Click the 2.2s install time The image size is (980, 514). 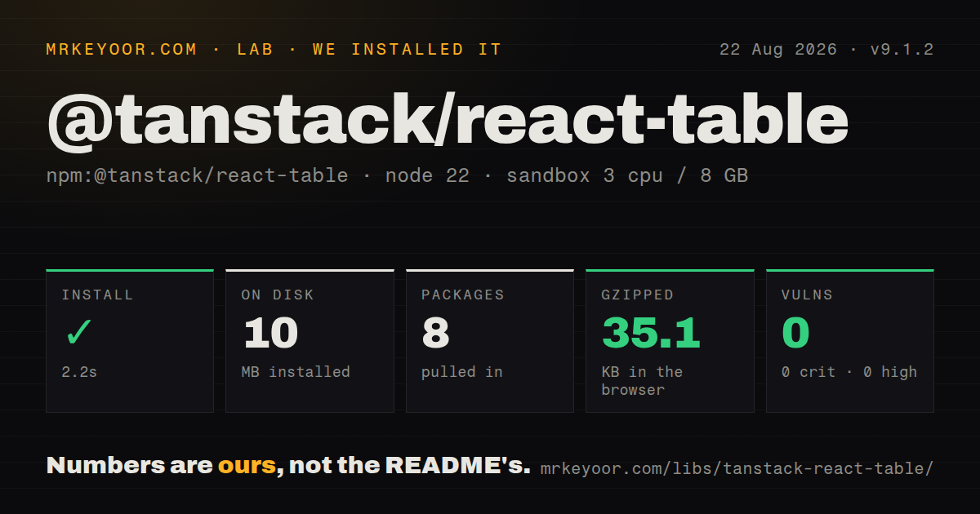click(79, 372)
